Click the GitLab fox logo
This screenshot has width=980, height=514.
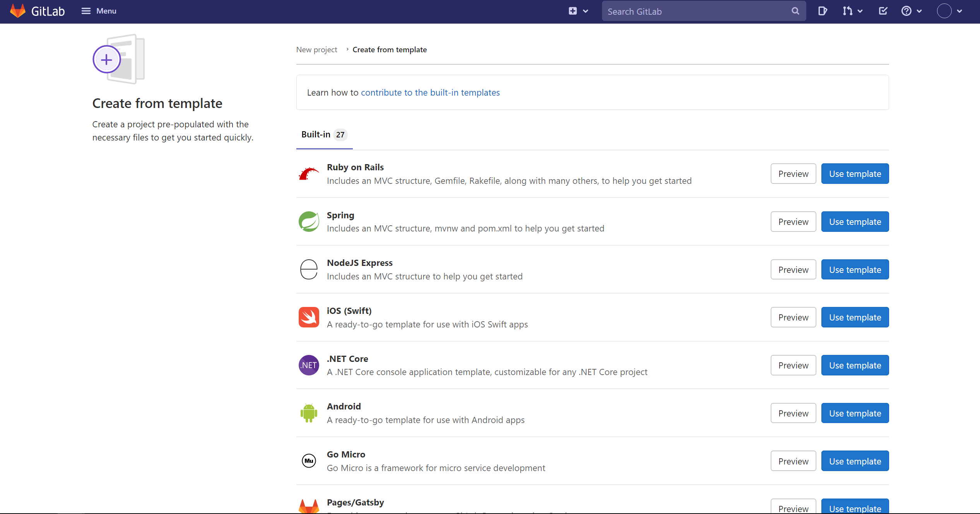[x=18, y=11]
